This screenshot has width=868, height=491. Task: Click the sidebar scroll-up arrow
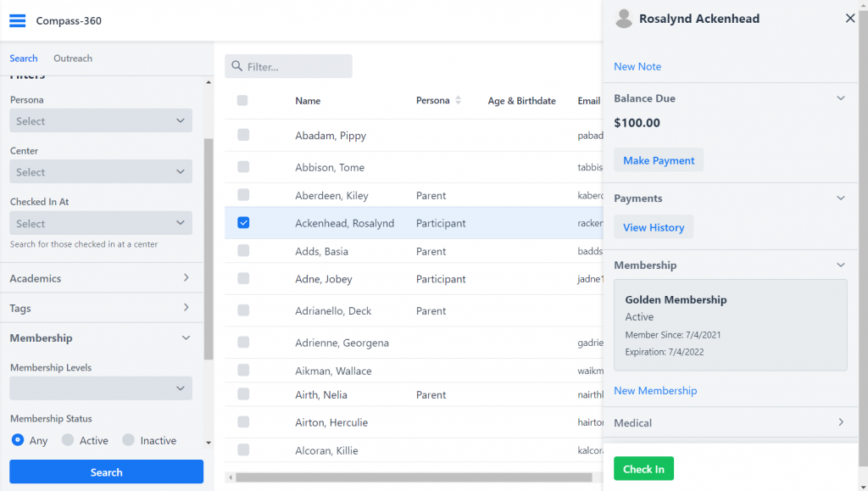(209, 82)
